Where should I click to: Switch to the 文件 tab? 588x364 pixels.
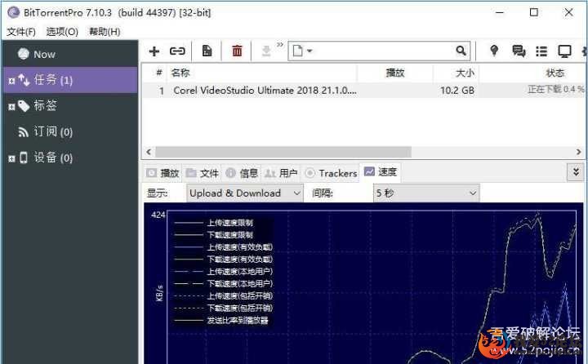click(x=203, y=173)
